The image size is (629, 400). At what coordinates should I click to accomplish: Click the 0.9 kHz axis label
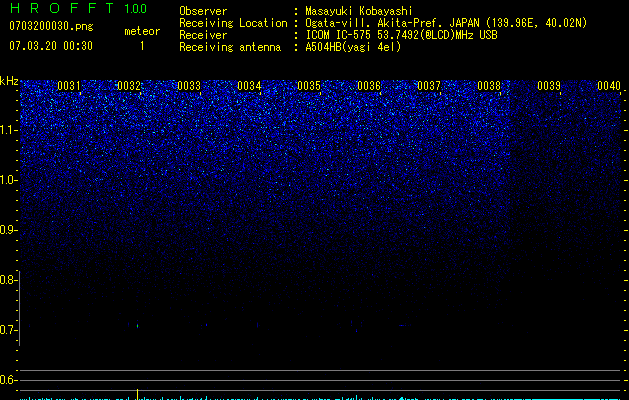point(8,230)
